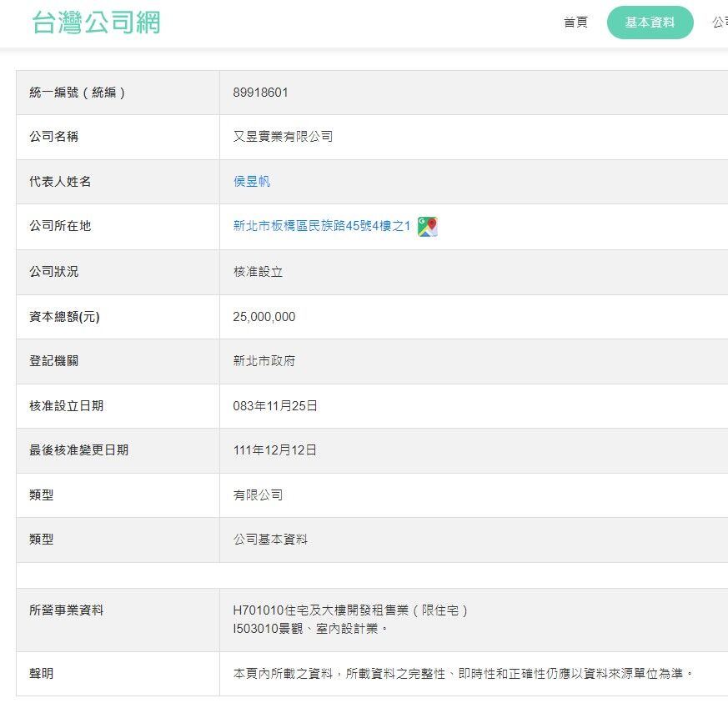The image size is (728, 703).
Task: Select the 基本資料 navigation tab
Action: (650, 23)
